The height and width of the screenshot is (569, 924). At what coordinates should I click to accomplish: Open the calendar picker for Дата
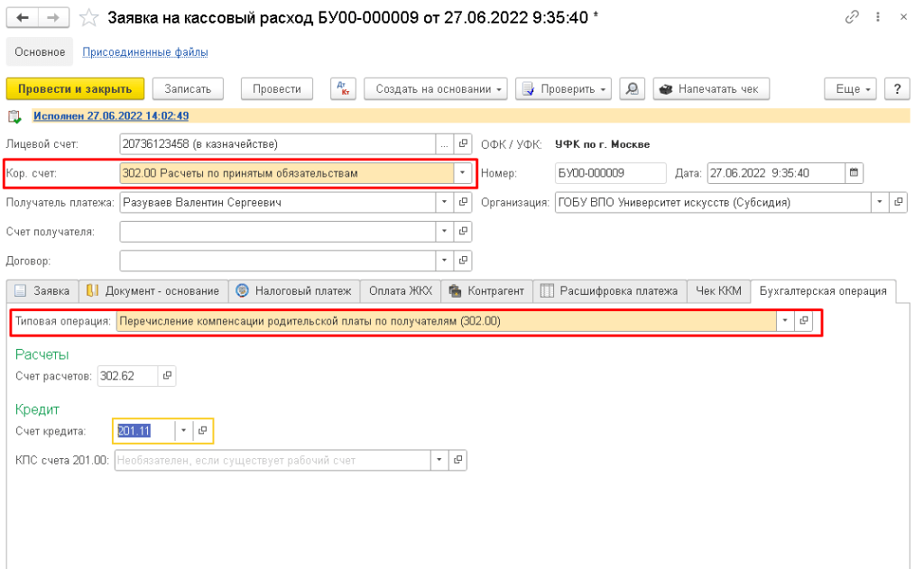click(x=854, y=173)
